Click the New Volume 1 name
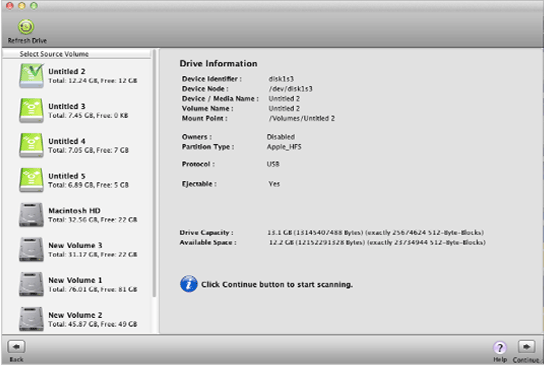 [75, 280]
